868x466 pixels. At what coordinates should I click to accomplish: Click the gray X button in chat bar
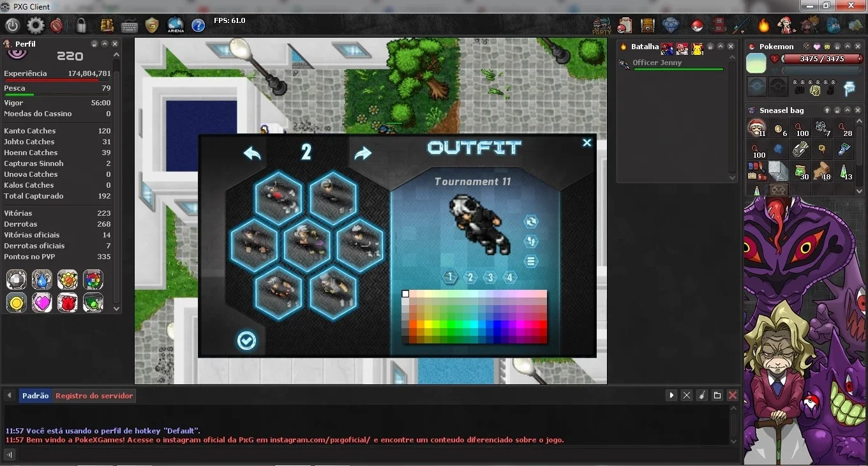(x=687, y=396)
